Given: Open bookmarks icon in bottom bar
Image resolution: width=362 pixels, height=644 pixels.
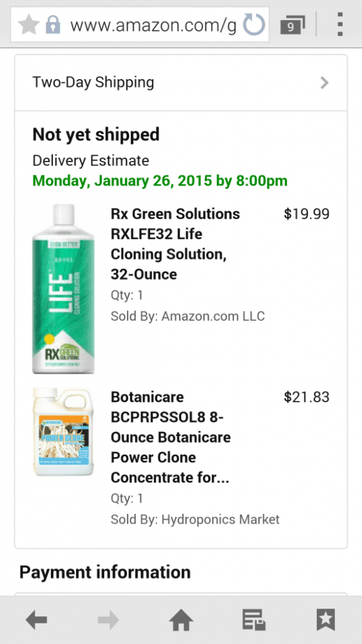Looking at the screenshot, I should coord(326,620).
